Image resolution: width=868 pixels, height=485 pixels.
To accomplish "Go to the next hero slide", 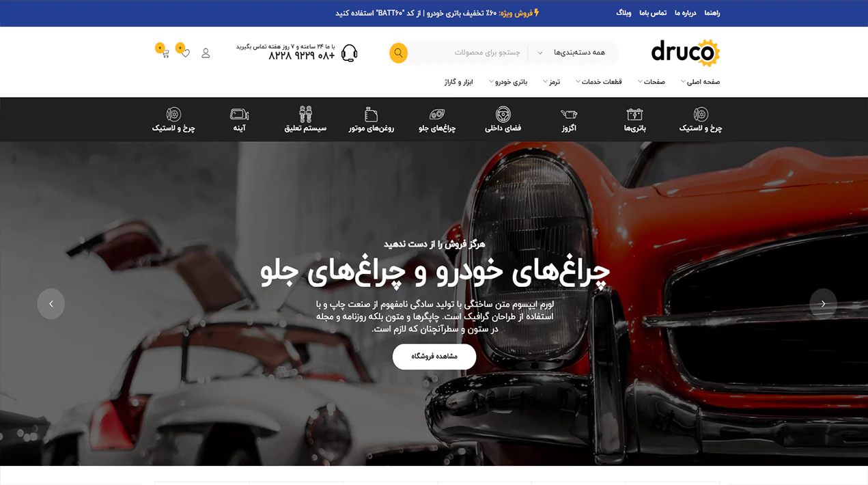I will (x=823, y=304).
